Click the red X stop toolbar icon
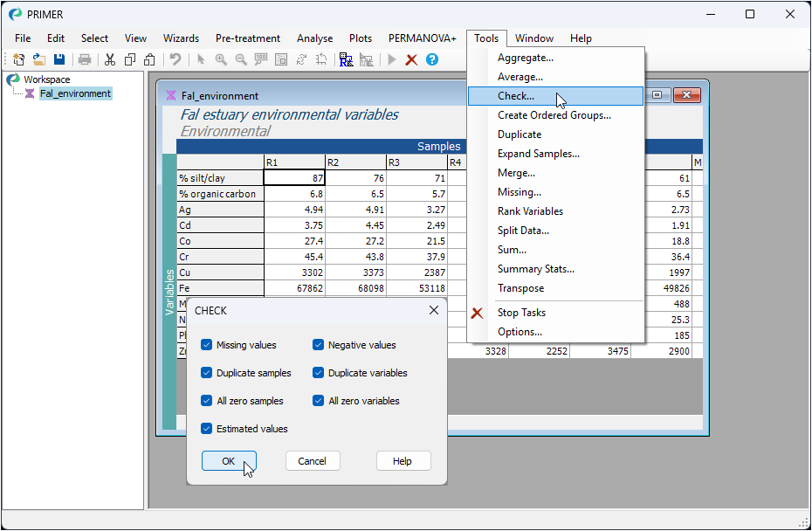 411,59
